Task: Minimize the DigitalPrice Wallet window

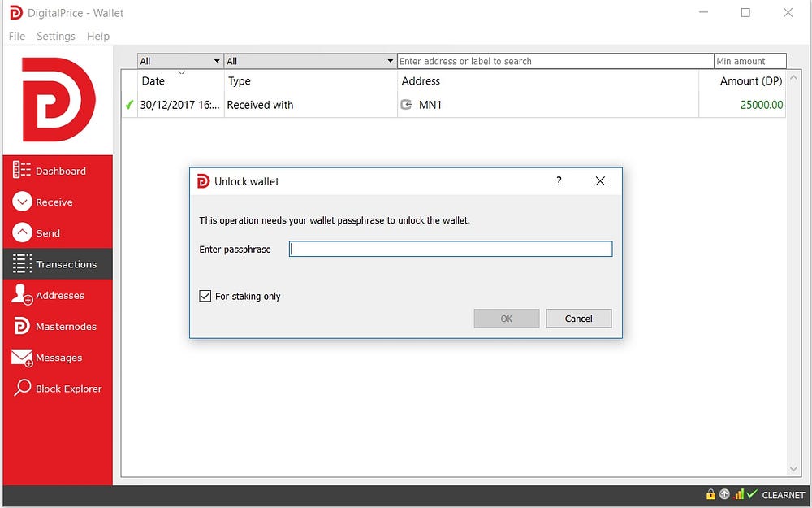Action: coord(703,12)
